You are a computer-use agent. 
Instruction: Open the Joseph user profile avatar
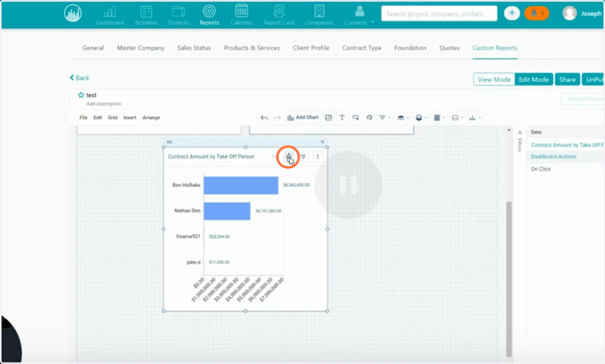click(570, 14)
